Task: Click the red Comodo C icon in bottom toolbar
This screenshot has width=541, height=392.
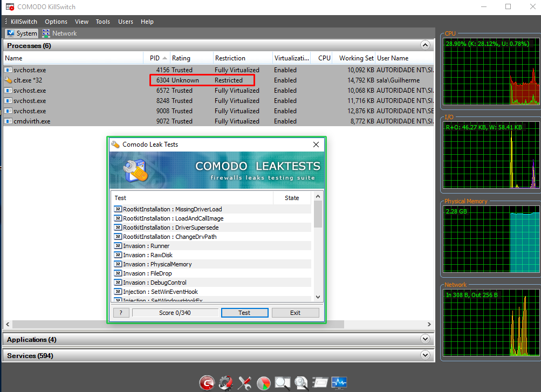Action: tap(207, 383)
